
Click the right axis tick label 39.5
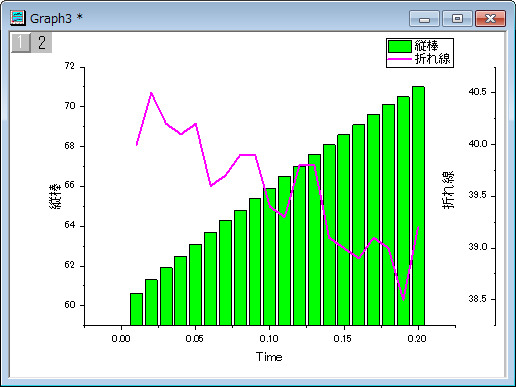pos(478,195)
